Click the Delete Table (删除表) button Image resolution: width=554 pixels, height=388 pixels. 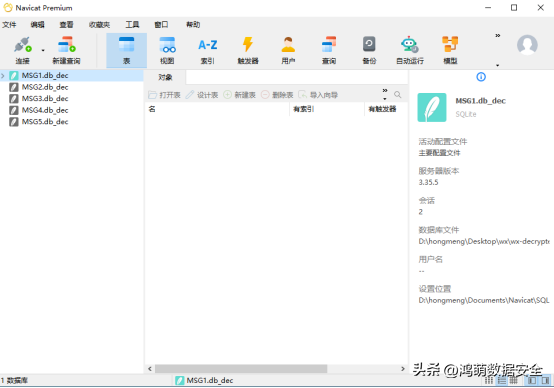pyautogui.click(x=277, y=95)
